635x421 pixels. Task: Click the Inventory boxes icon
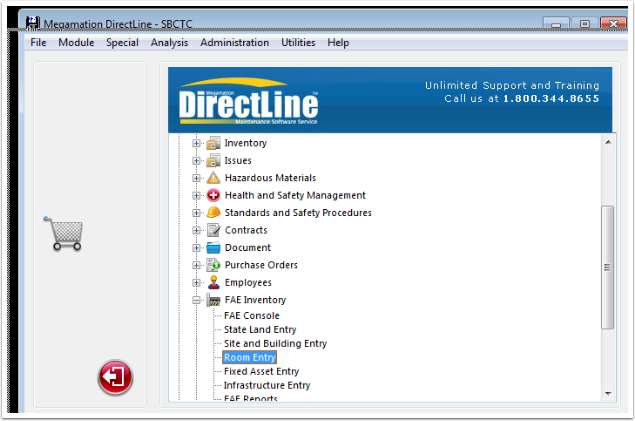213,143
